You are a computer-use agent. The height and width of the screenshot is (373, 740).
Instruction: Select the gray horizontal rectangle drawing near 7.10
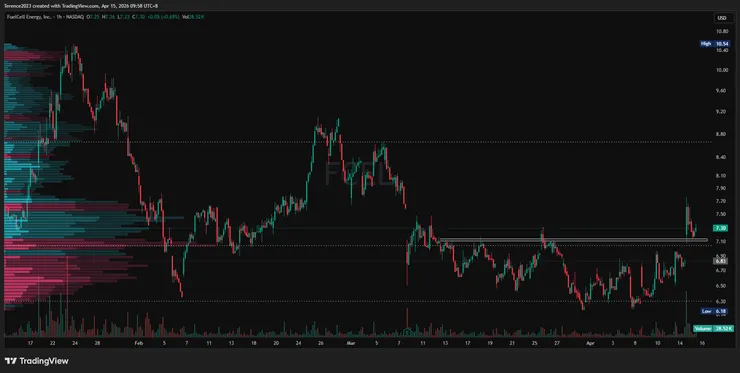tap(574, 240)
